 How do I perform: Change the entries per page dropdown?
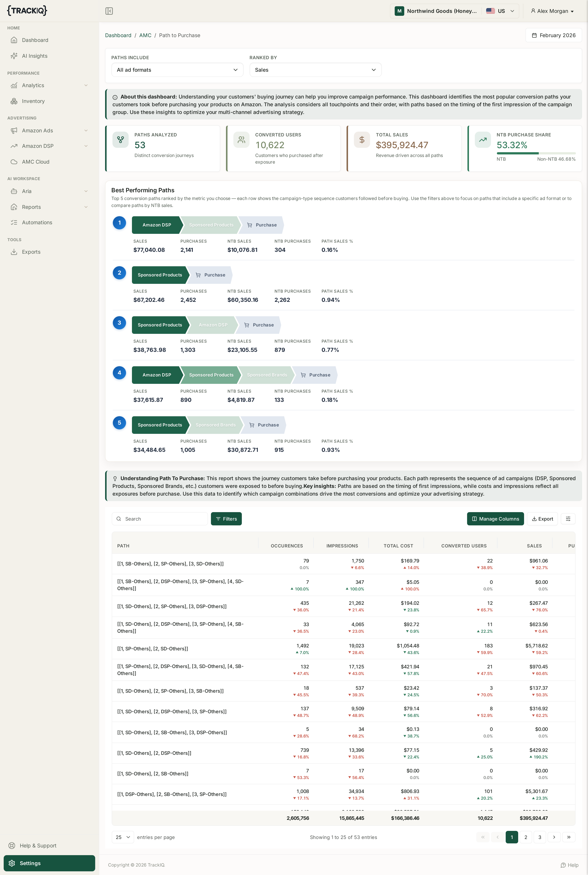[123, 837]
